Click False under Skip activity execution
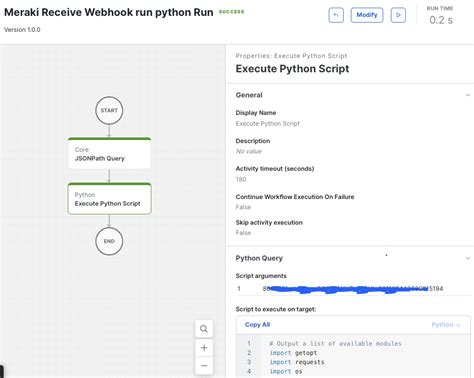 (243, 233)
